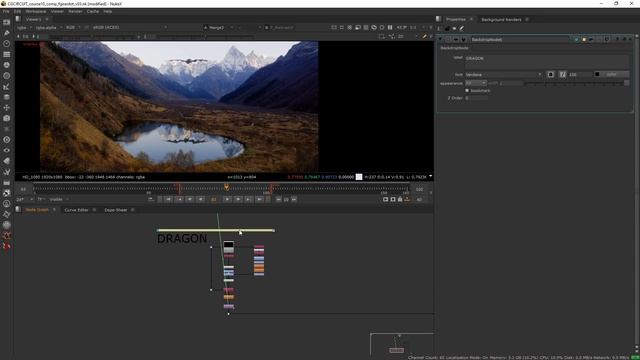Switch to the Curve Editor tab
This screenshot has height=360, width=640.
[76, 210]
